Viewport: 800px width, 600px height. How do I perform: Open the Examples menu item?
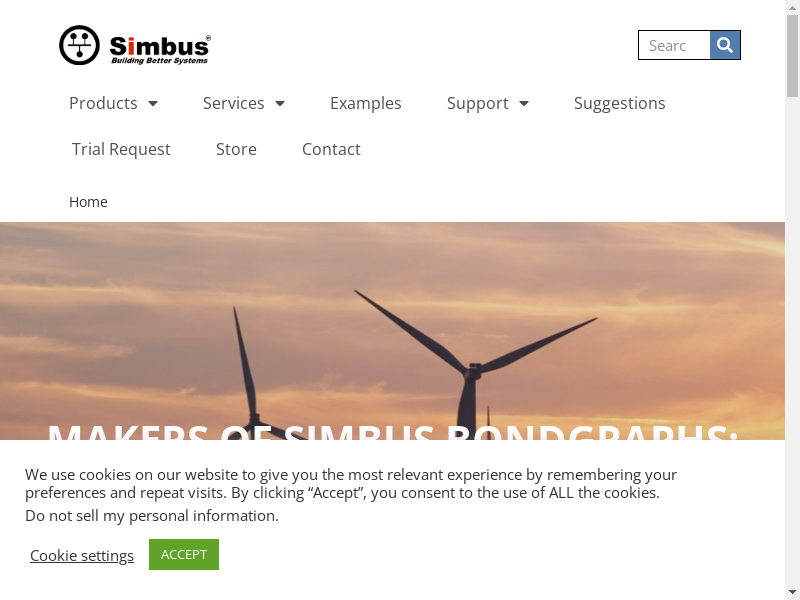tap(365, 103)
